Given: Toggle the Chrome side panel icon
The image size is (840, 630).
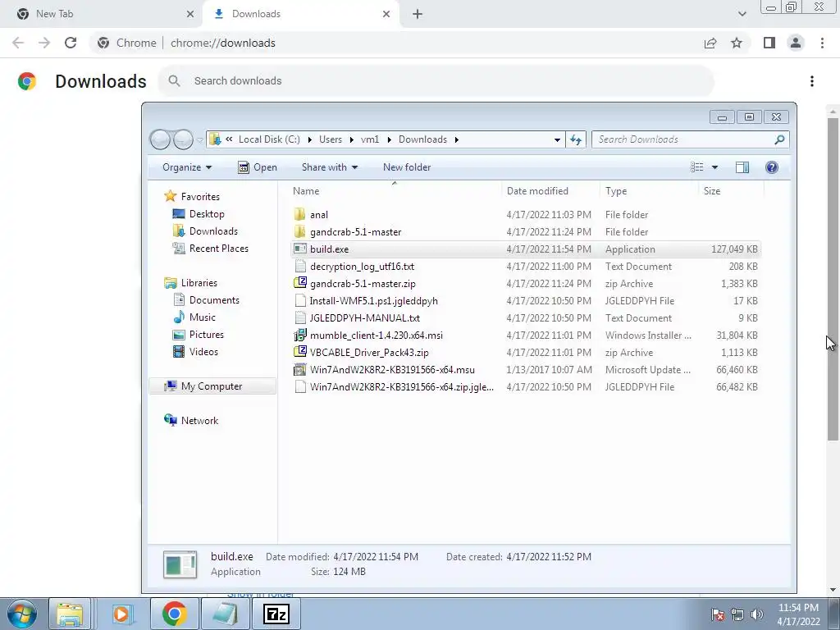Looking at the screenshot, I should [769, 43].
